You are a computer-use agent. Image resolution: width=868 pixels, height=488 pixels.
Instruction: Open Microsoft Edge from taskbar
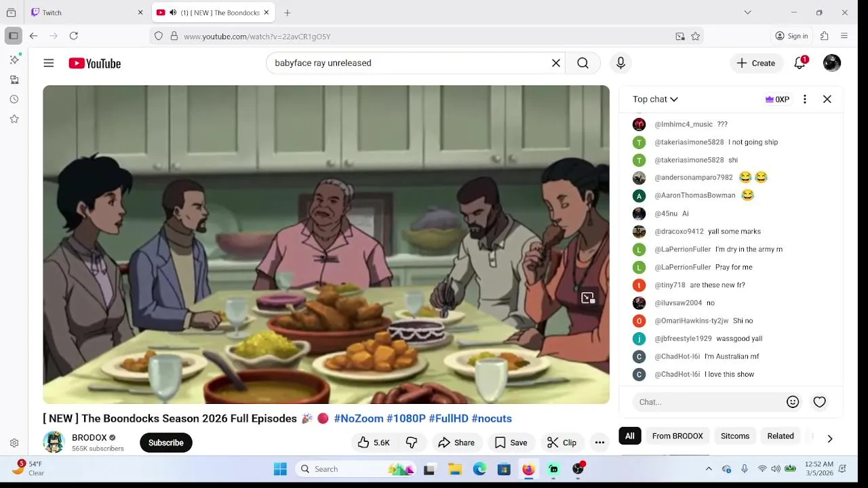click(479, 469)
